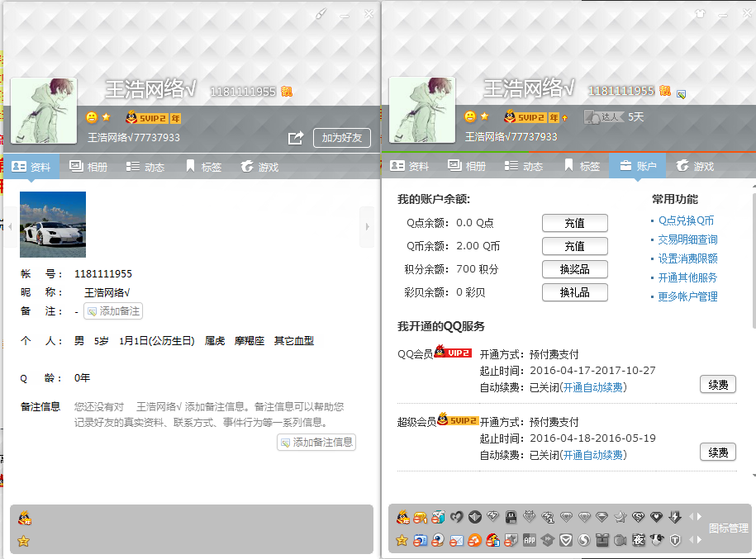The image size is (756, 559).
Task: Click the T shield icon in bottom row
Action: pyautogui.click(x=675, y=541)
